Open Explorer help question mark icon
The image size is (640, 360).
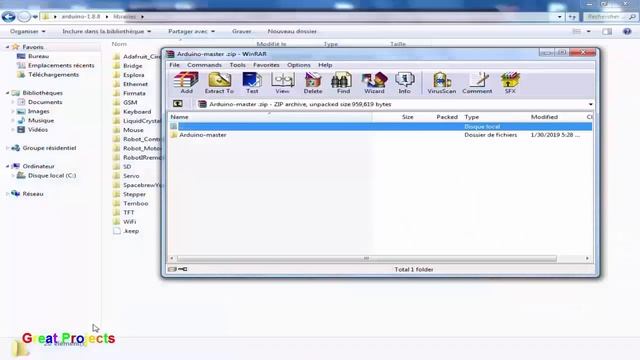point(627,31)
